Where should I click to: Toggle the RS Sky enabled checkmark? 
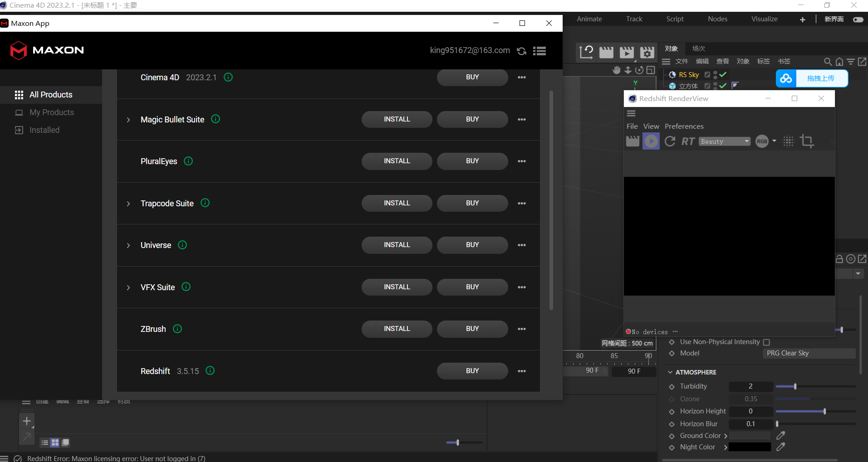[x=723, y=74]
